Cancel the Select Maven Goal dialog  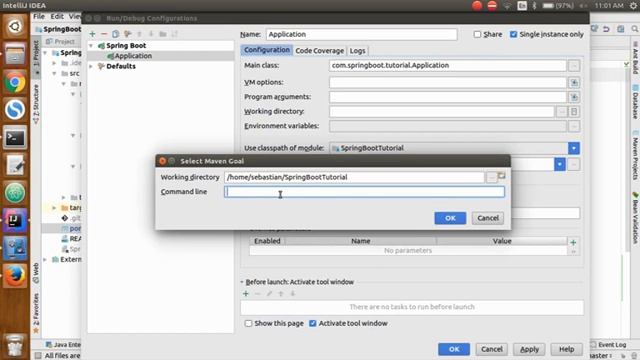pyautogui.click(x=488, y=218)
